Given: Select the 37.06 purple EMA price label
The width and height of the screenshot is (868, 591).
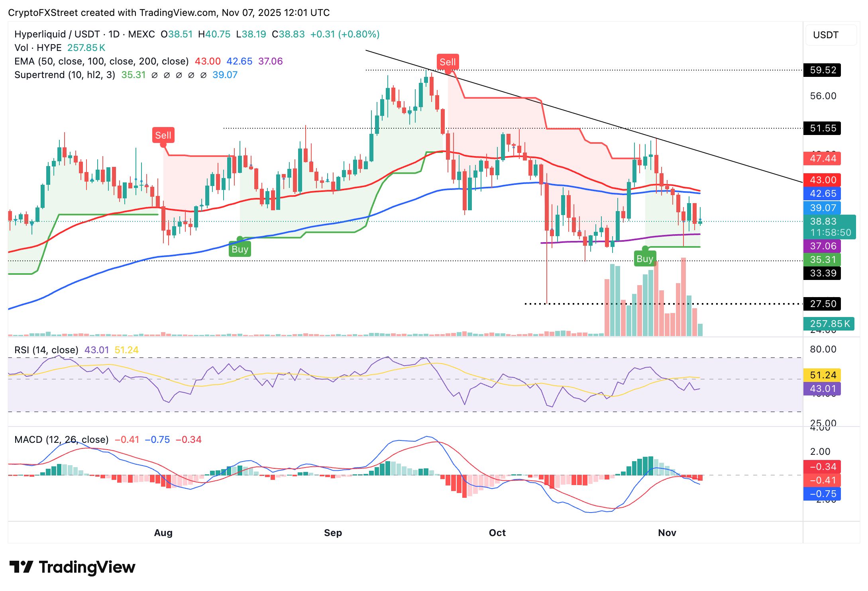Looking at the screenshot, I should click(x=823, y=246).
